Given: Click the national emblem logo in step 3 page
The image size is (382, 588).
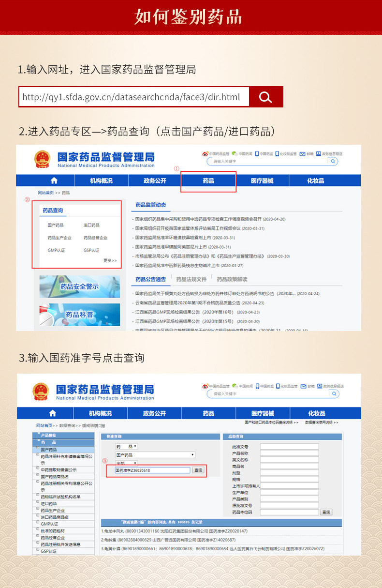Looking at the screenshot, I should 41,392.
